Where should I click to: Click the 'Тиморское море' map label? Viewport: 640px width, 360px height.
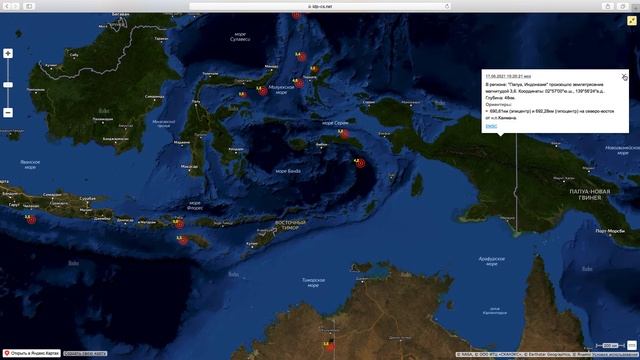click(313, 282)
